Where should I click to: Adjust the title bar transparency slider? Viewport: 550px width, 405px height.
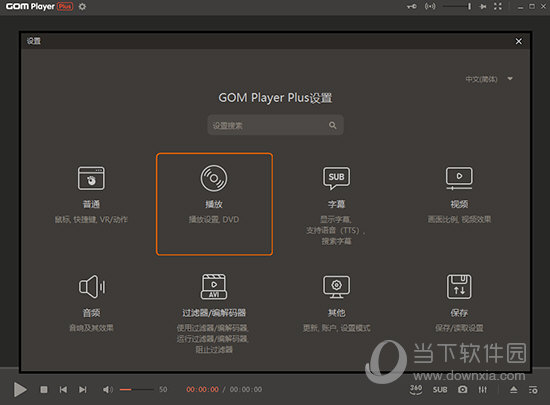[x=457, y=6]
